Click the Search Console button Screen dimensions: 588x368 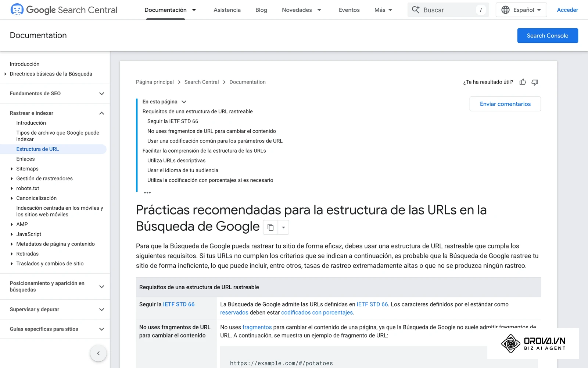click(548, 36)
